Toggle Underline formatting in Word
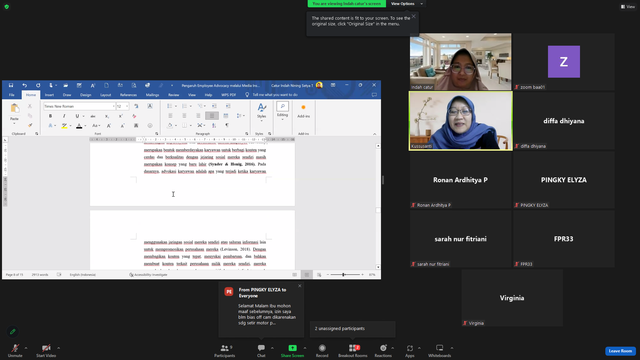This screenshot has height=360, width=640. (x=77, y=116)
